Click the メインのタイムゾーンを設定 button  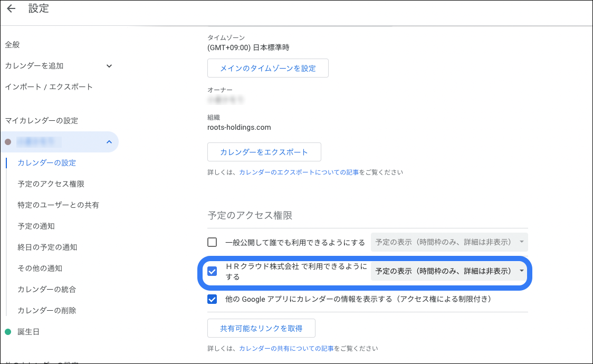[267, 68]
